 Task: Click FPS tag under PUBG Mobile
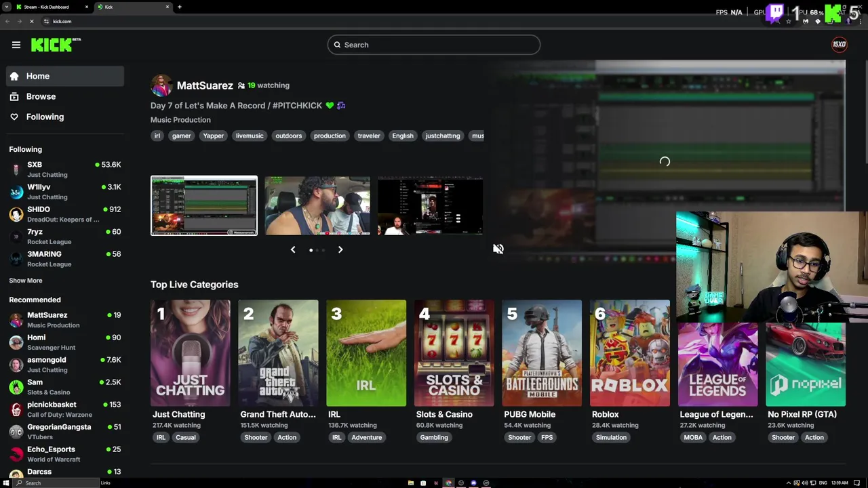[547, 437]
